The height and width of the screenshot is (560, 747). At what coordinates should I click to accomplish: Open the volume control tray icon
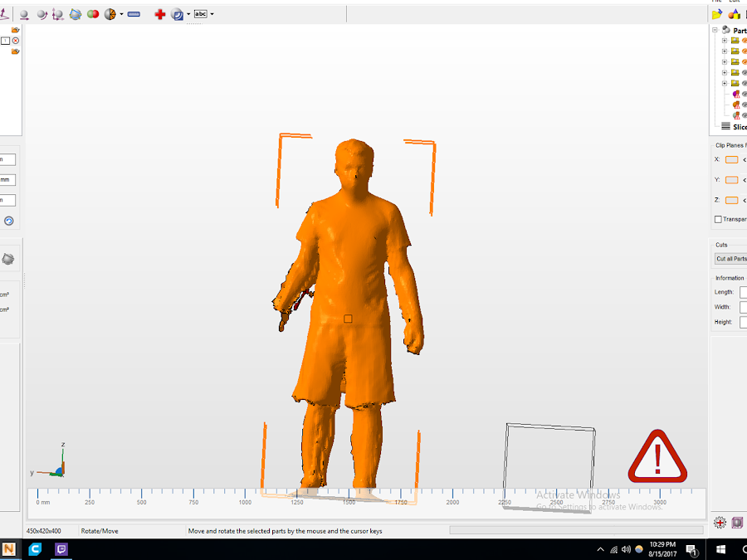626,549
